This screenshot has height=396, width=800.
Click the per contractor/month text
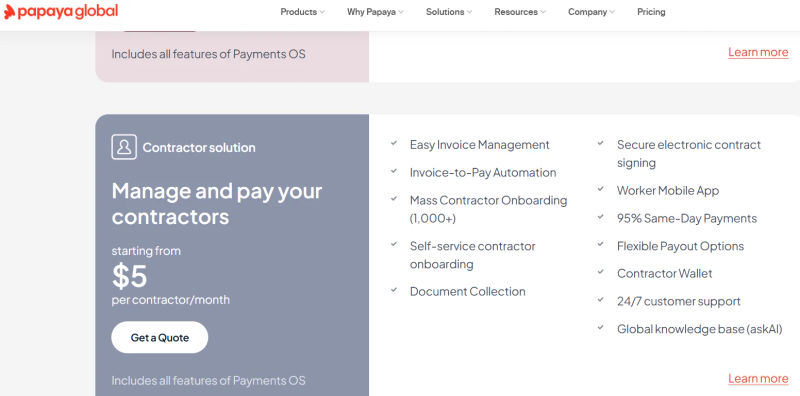170,300
